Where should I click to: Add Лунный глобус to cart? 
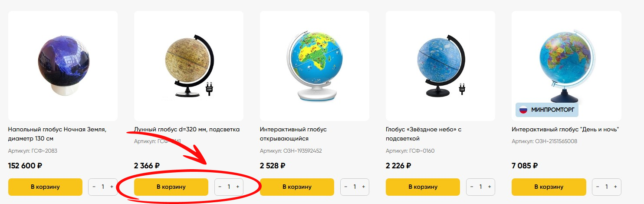pos(171,187)
